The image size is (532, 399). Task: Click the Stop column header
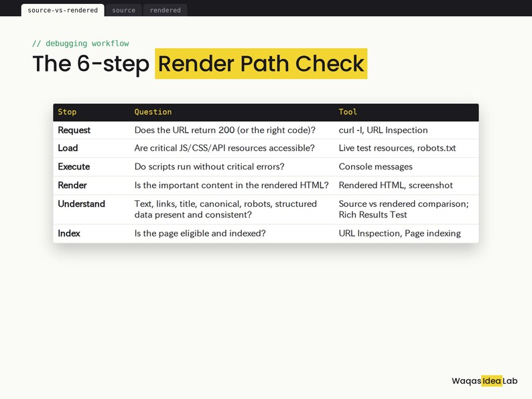67,112
